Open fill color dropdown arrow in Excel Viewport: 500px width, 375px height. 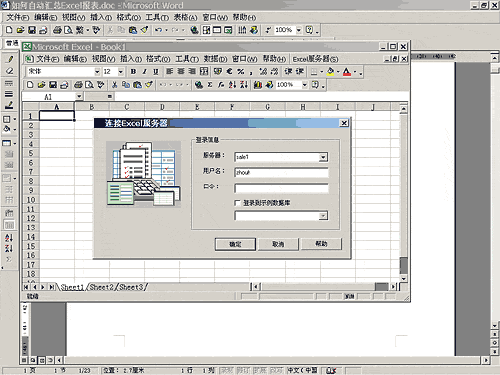338,72
